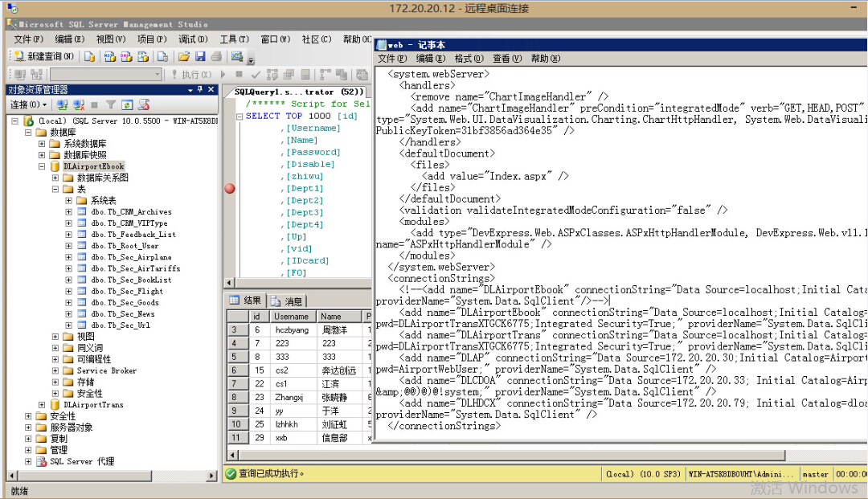Click the master database status bar entry
868x499 pixels.
(815, 474)
